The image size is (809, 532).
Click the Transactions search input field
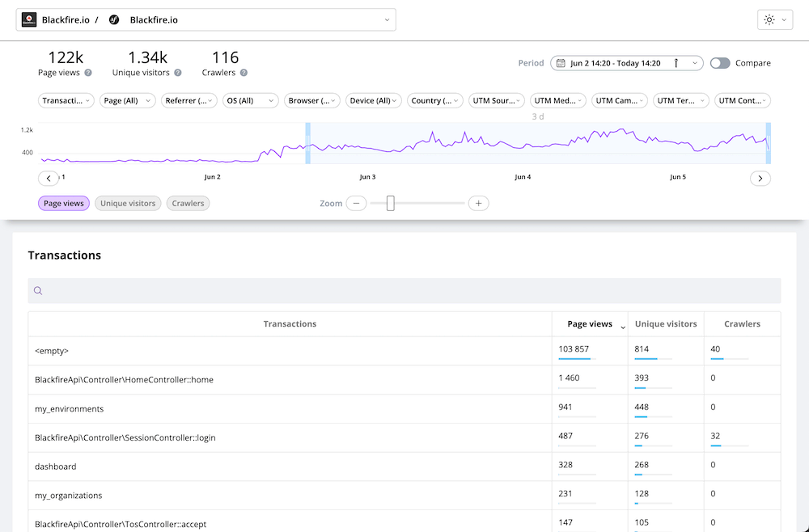[404, 291]
